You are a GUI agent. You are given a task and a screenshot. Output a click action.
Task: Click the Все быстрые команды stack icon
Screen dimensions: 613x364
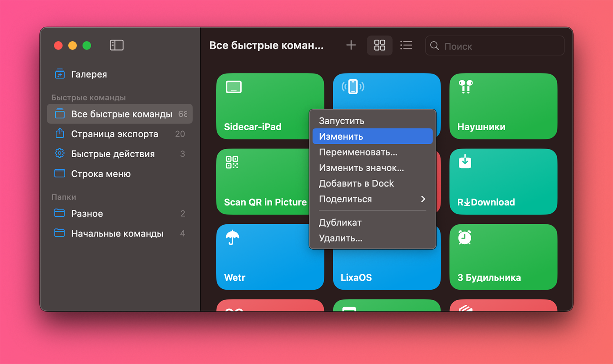tap(60, 114)
